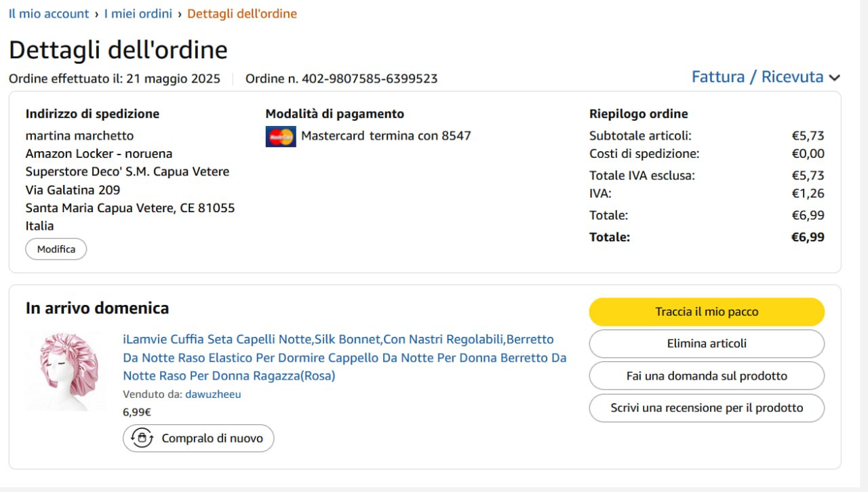Viewport: 868px width, 492px height.
Task: Click the order date 21 maggio 2025
Action: (173, 79)
